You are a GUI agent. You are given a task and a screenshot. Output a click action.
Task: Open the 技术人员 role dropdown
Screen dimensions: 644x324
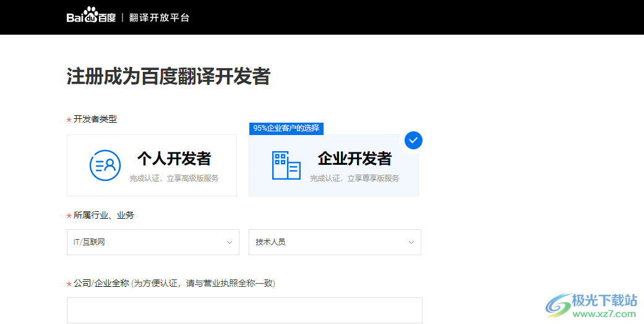[x=335, y=242]
